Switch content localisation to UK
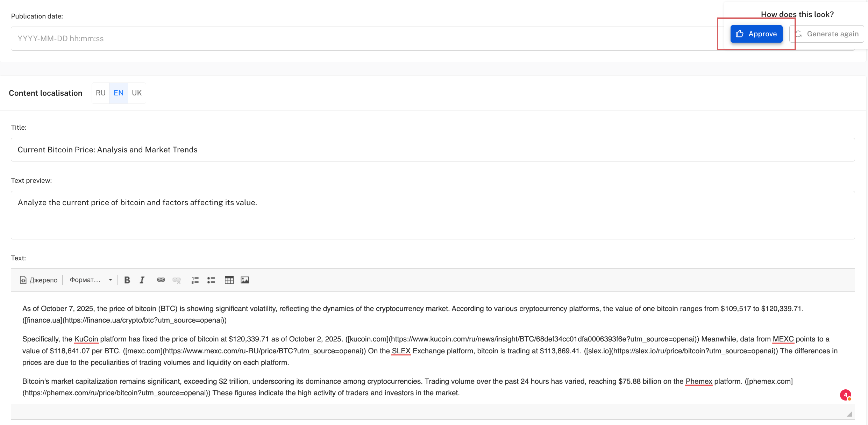868x425 pixels. click(x=137, y=93)
